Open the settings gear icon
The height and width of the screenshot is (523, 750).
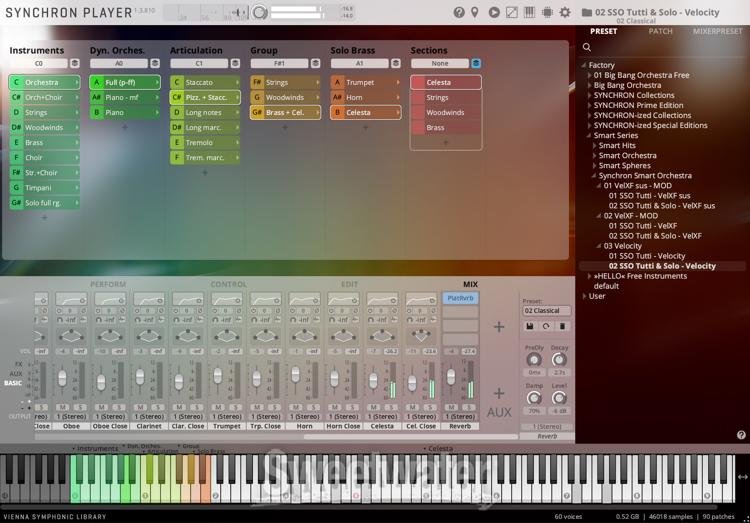click(x=565, y=12)
